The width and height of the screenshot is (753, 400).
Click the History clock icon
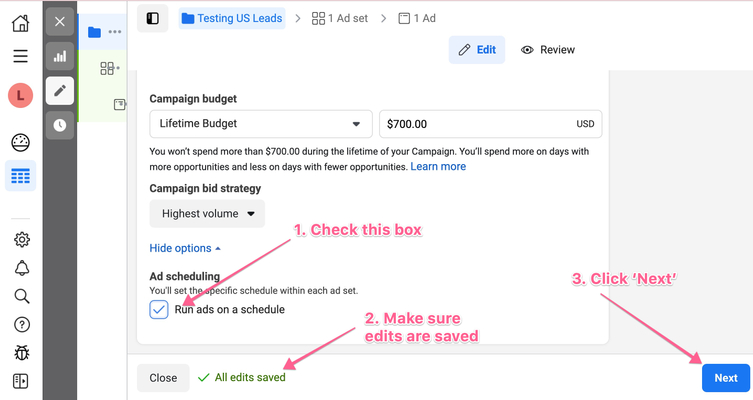point(60,125)
